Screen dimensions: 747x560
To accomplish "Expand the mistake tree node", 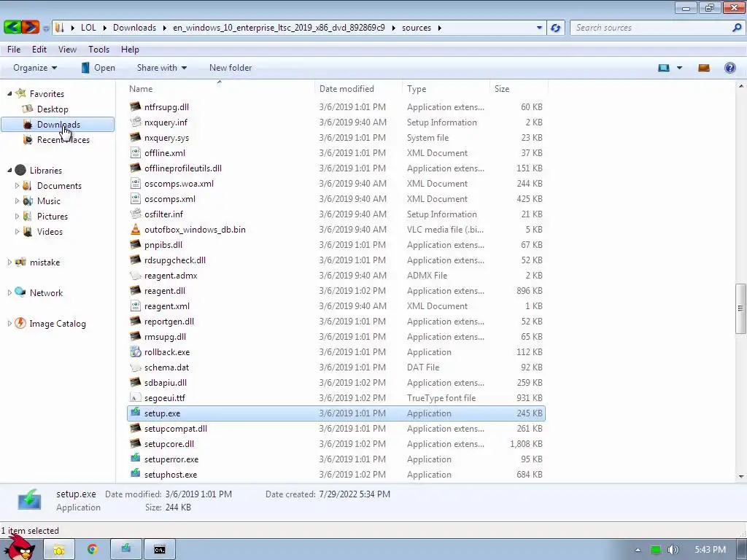I will tap(9, 262).
